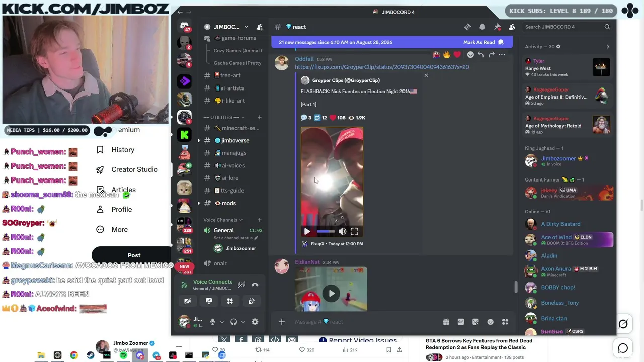This screenshot has height=362, width=644.
Task: Open Spotify from the taskbar
Action: click(x=123, y=355)
